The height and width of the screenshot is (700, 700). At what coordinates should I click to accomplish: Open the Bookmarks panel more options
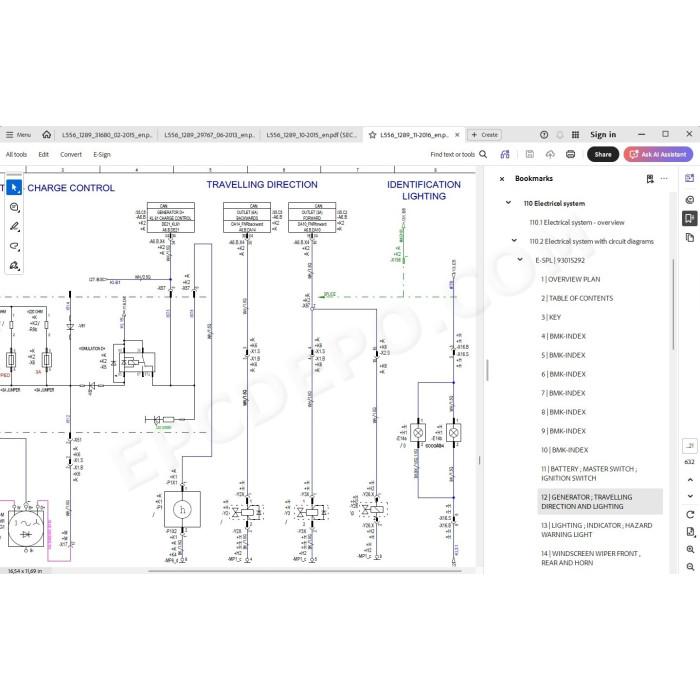tap(664, 179)
